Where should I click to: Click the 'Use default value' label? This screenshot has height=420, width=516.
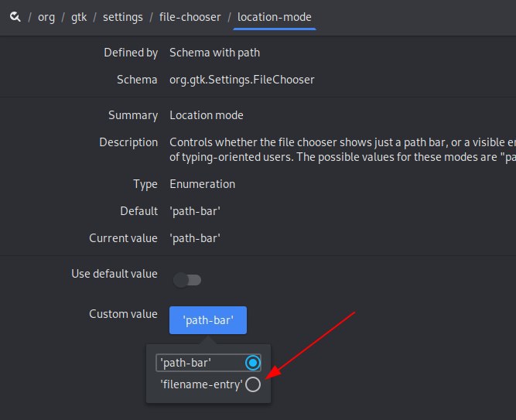[x=114, y=274]
